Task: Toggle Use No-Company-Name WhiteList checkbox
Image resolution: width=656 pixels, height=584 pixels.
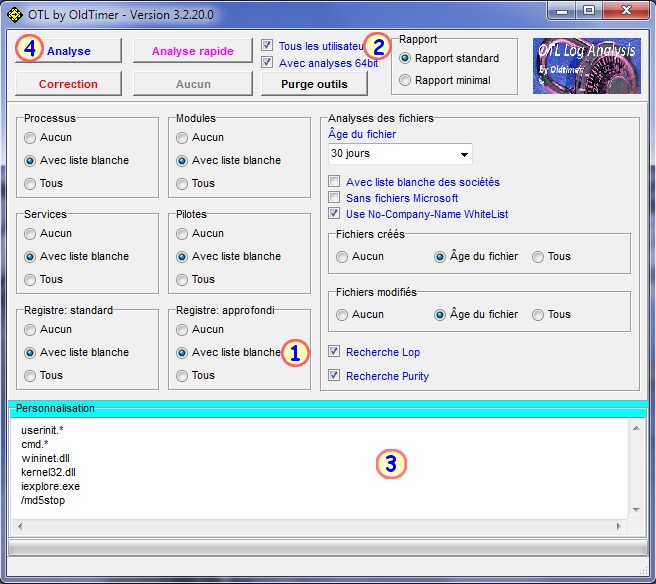Action: (x=334, y=213)
